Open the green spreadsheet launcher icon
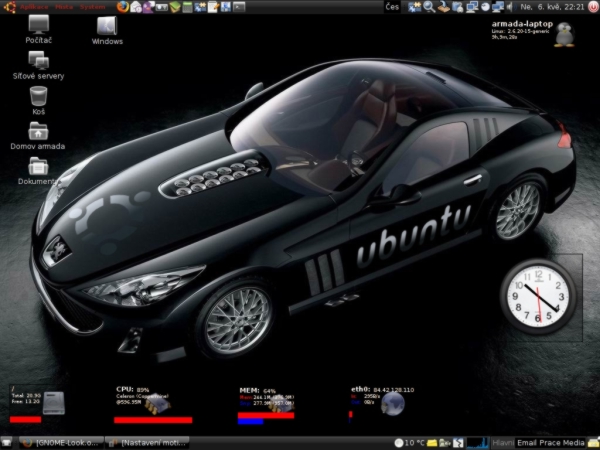This screenshot has height=450, width=600. coord(187,7)
